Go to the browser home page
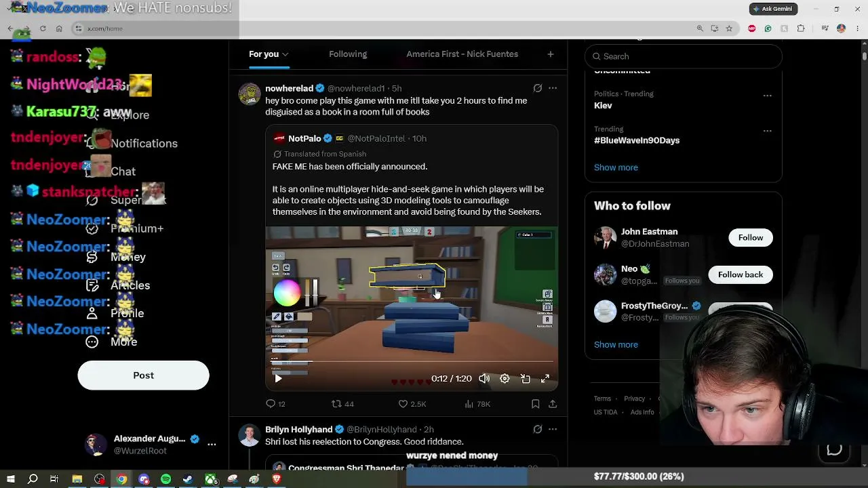Screen dimensions: 868x488 point(59,28)
